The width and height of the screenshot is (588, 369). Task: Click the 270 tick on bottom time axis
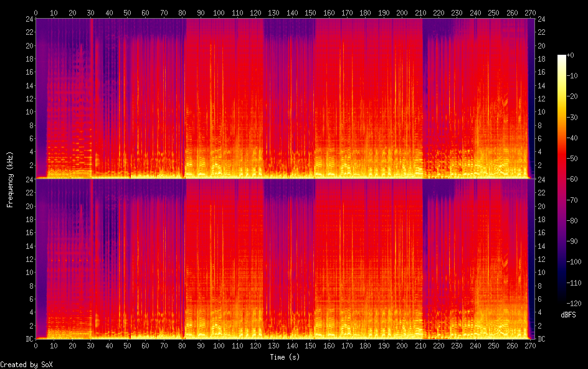(530, 345)
